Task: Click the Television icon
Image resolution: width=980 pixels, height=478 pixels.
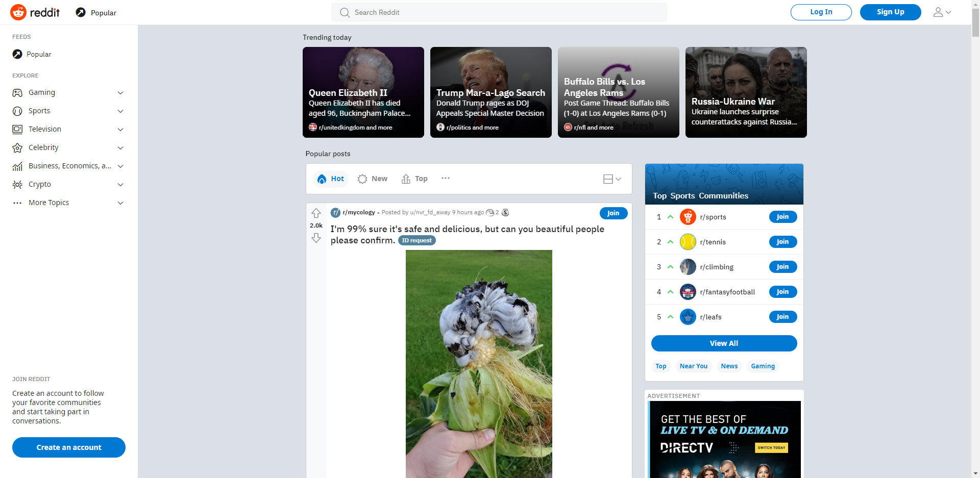Action: click(17, 130)
